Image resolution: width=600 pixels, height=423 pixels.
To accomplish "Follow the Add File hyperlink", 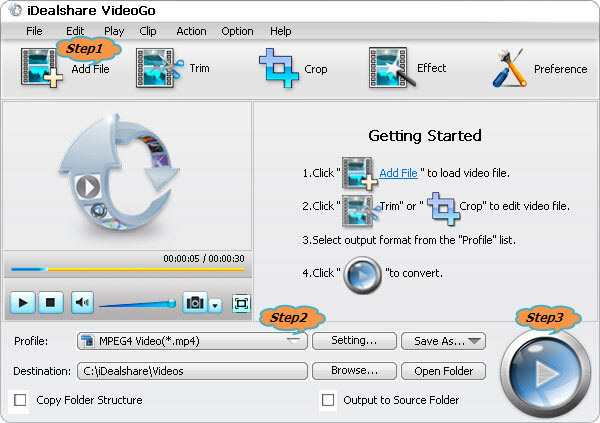I will [398, 173].
